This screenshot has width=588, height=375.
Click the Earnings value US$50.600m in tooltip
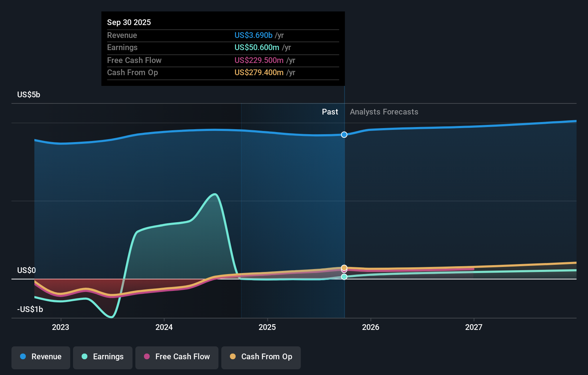pyautogui.click(x=256, y=47)
